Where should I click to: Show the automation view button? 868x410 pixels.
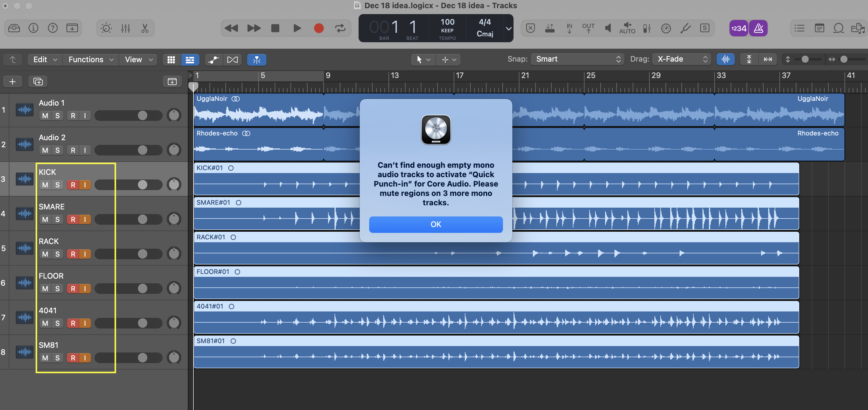pyautogui.click(x=213, y=60)
